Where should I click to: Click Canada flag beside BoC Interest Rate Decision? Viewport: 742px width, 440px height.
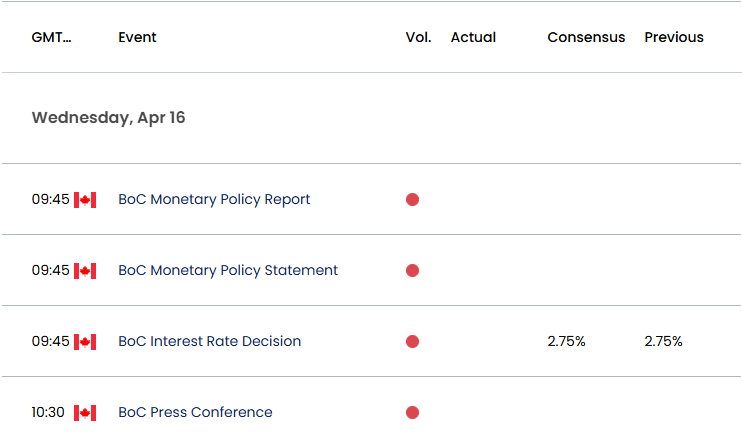tap(85, 342)
